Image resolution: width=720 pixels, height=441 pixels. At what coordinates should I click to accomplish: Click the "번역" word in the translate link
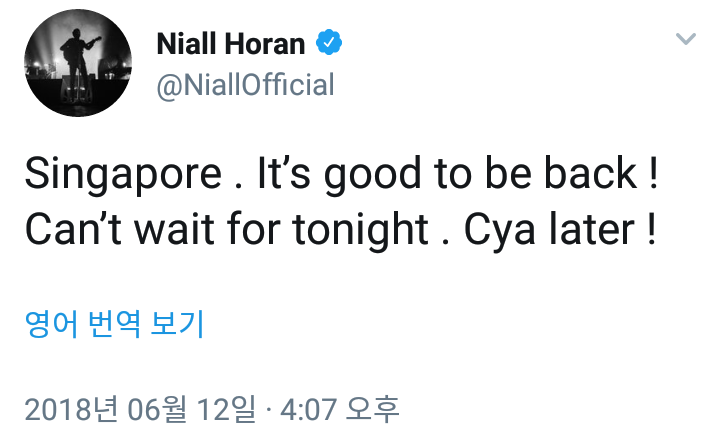[114, 324]
